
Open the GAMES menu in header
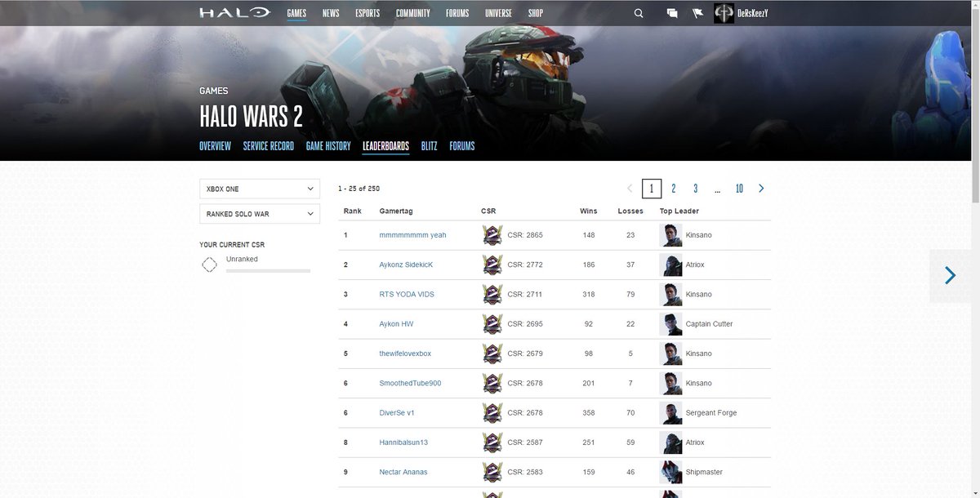pos(297,13)
